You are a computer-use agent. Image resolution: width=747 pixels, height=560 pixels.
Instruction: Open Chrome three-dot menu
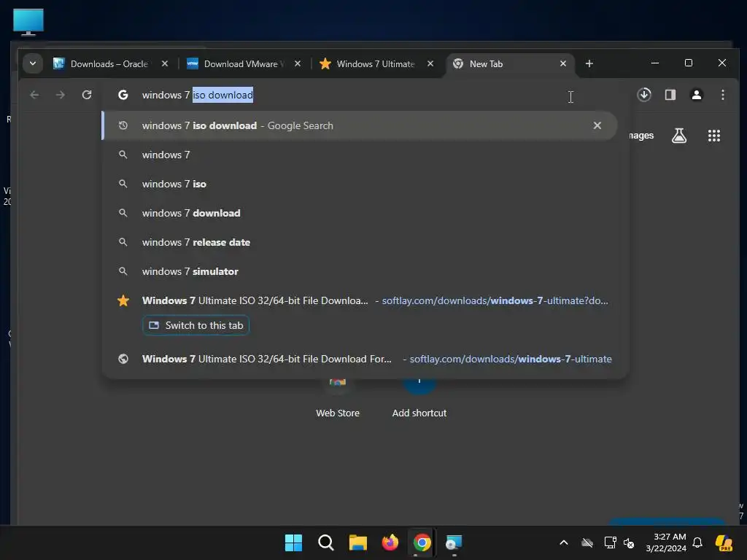[723, 95]
